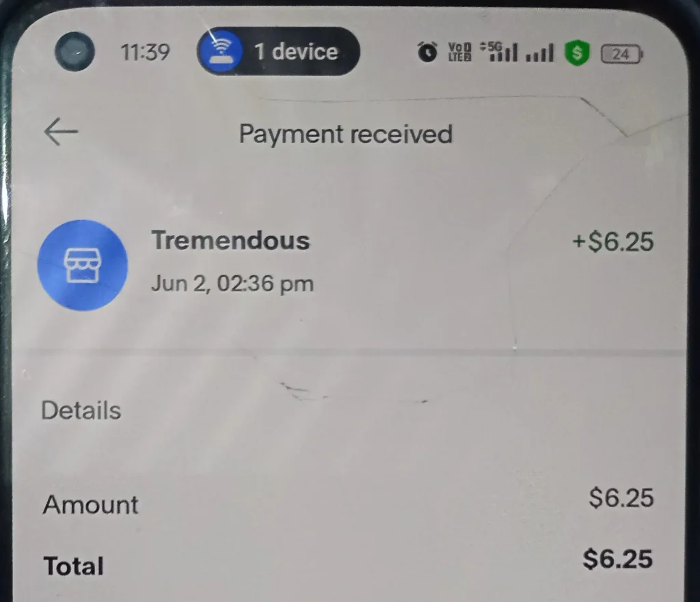
Task: Tap the battery indicator showing 24
Action: [x=622, y=54]
